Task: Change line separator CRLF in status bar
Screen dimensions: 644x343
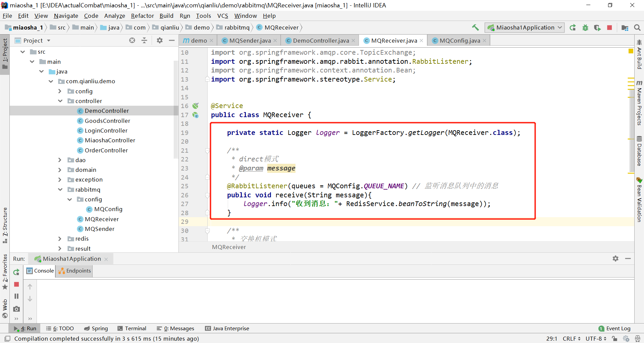Action: (x=572, y=338)
